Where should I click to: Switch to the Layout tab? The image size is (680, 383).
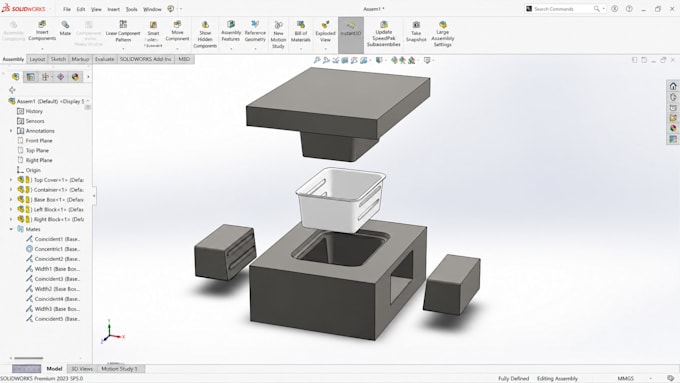pyautogui.click(x=37, y=59)
